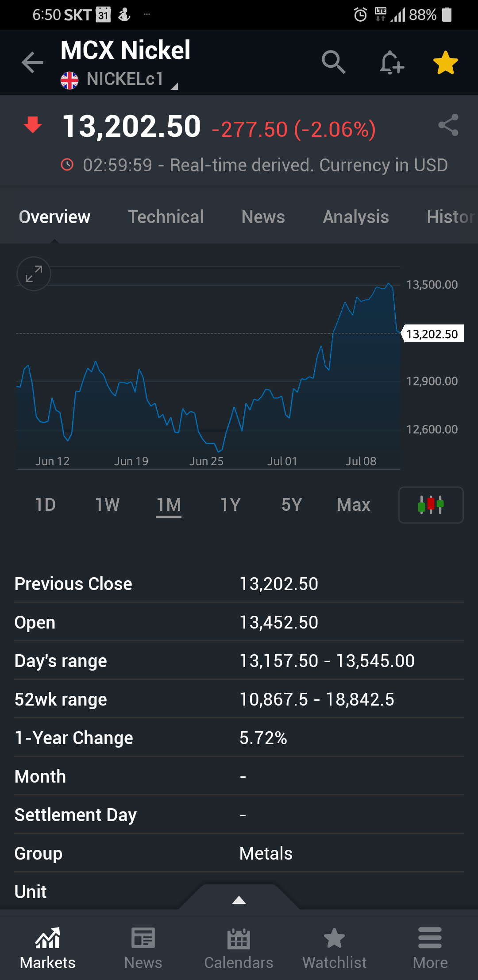Switch chart to candlestick view
This screenshot has width=478, height=980.
431,505
